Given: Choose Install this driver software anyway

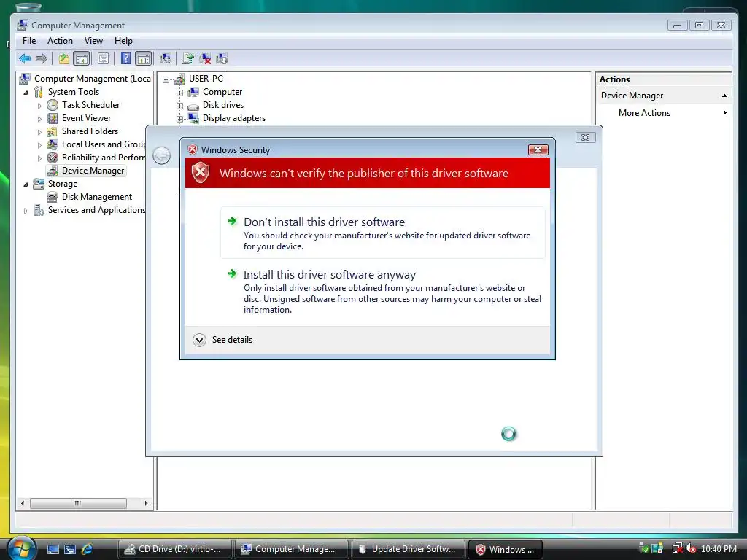Looking at the screenshot, I should point(382,291).
